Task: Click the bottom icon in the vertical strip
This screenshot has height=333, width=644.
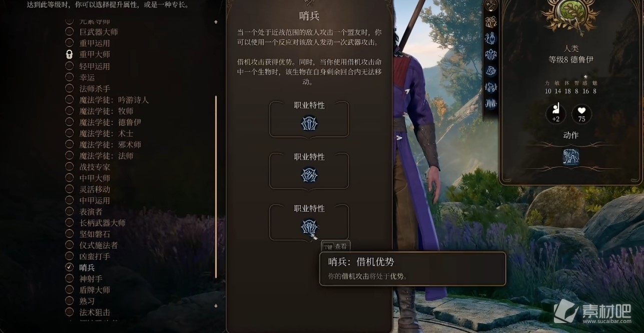Action: tap(491, 103)
